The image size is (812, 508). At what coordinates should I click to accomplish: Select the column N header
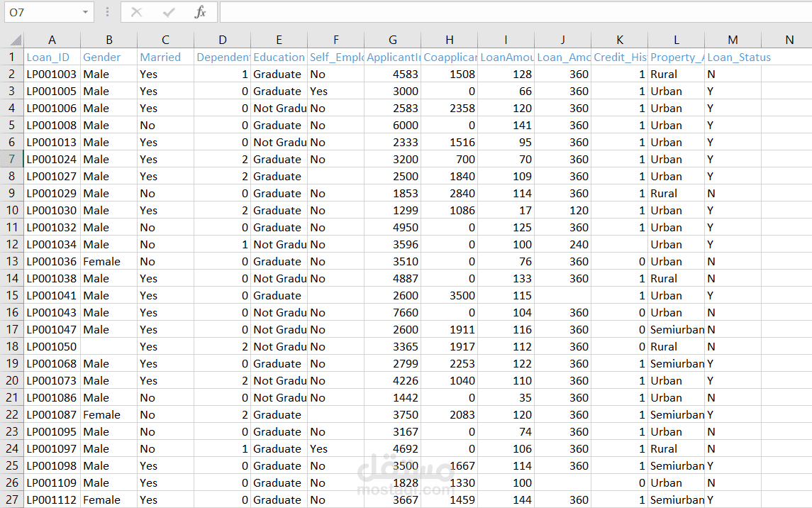coord(789,39)
